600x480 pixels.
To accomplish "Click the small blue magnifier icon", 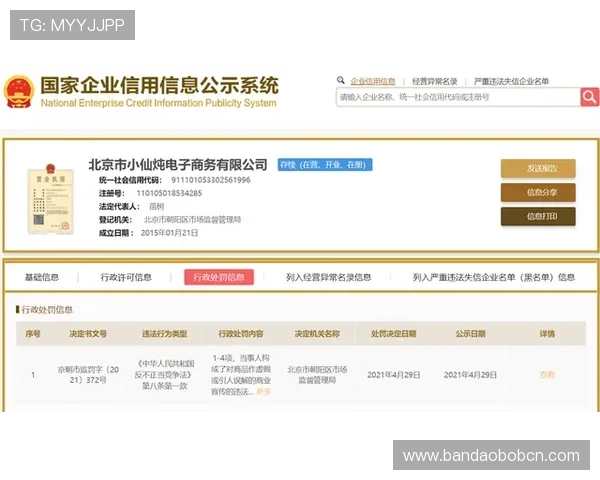I will coord(341,80).
